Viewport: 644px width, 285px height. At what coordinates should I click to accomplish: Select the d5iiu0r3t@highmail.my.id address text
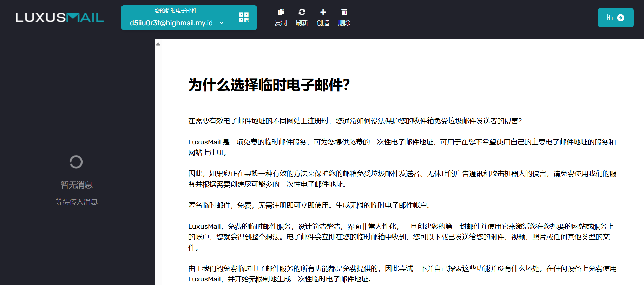pos(171,23)
